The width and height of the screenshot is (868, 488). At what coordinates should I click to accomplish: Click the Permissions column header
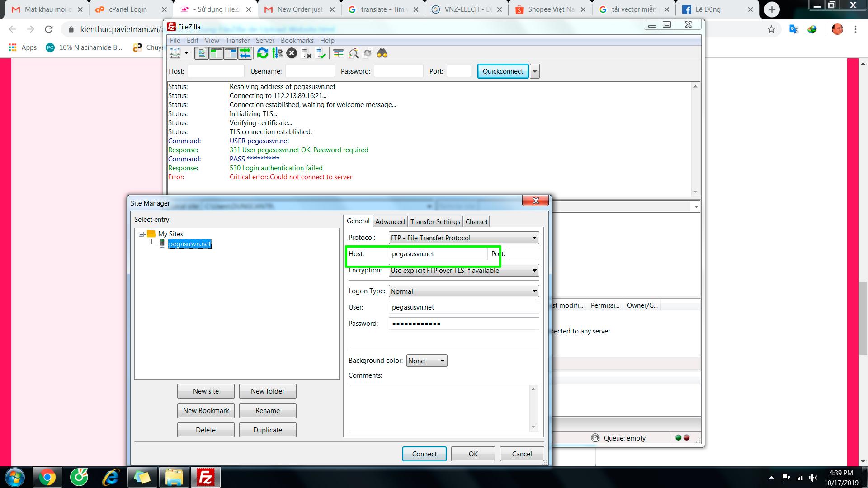pos(605,305)
